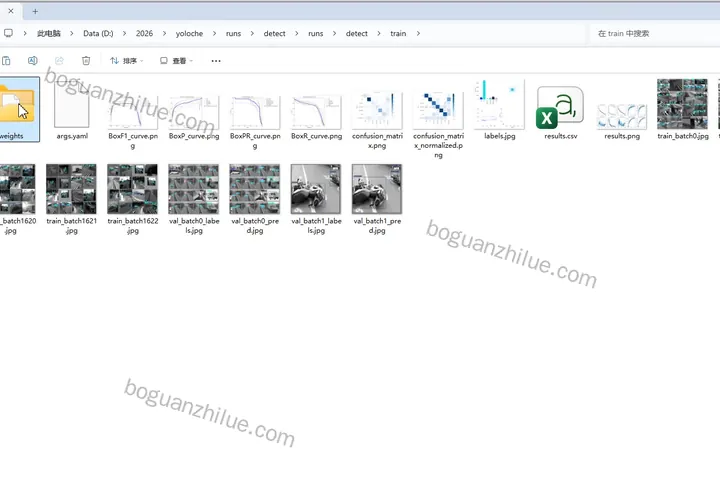Open the See more ellipsis menu
The width and height of the screenshot is (720, 480).
(x=216, y=61)
